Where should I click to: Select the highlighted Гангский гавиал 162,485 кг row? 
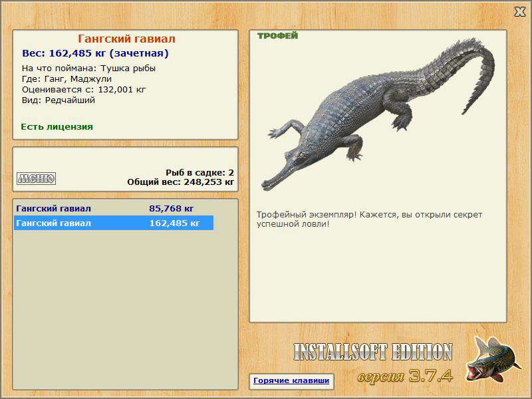pyautogui.click(x=114, y=223)
